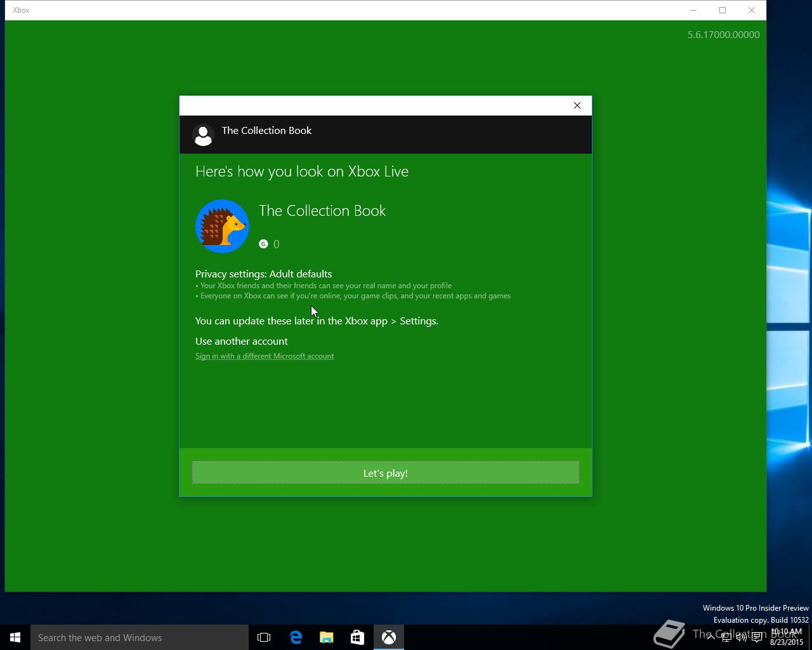Click the Xbox app taskbar icon

pyautogui.click(x=389, y=637)
